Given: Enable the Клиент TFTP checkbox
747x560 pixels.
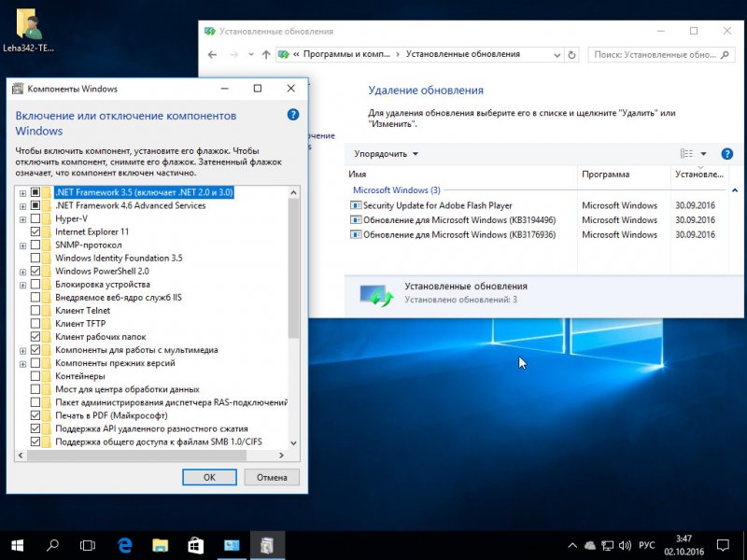Looking at the screenshot, I should [35, 323].
